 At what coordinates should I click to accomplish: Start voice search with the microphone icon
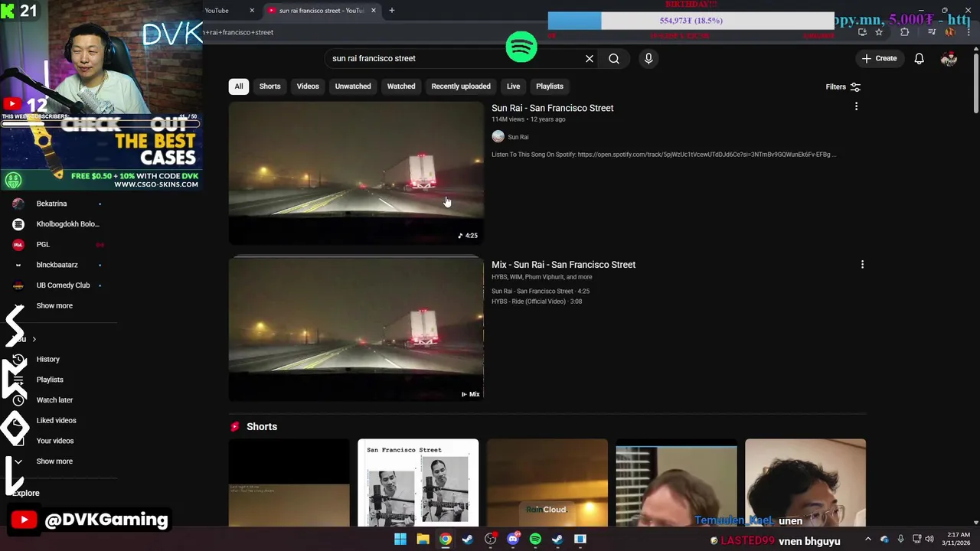coord(648,58)
